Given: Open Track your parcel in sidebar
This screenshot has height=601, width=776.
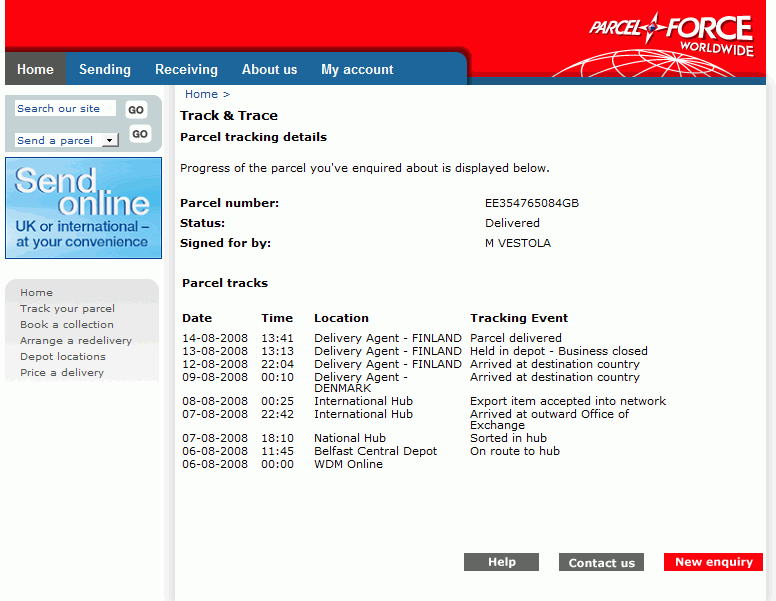Looking at the screenshot, I should 67,309.
